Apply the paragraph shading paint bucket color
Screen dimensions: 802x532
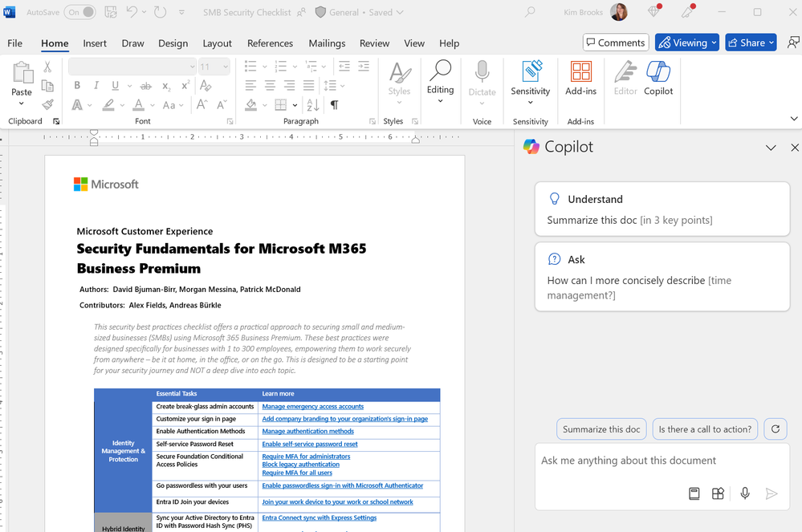click(250, 105)
